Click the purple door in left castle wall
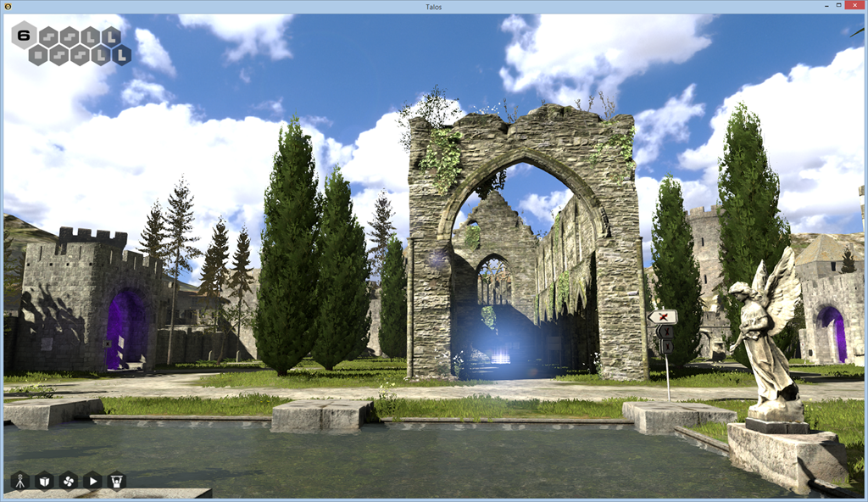 (123, 331)
